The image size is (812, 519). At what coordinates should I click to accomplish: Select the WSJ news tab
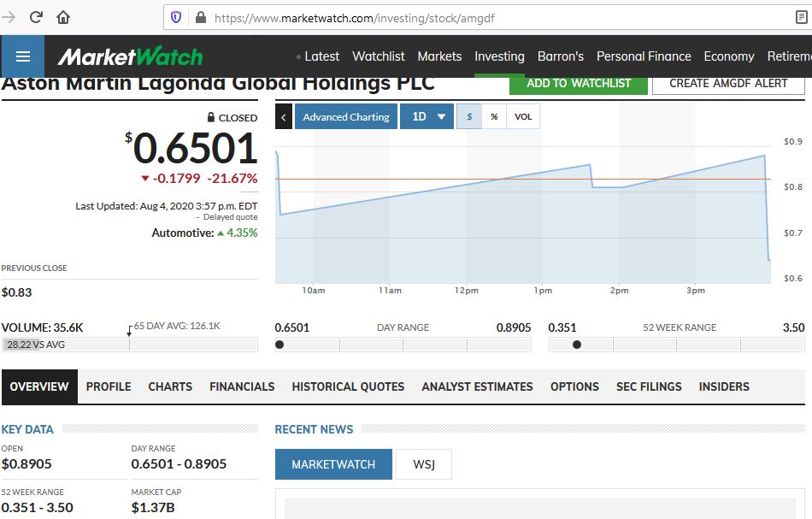[424, 464]
